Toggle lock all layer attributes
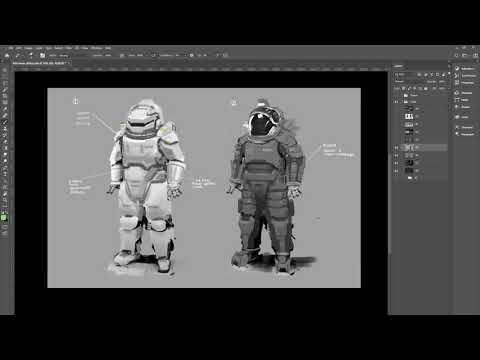Image resolution: width=480 pixels, height=360 pixels. [426, 89]
